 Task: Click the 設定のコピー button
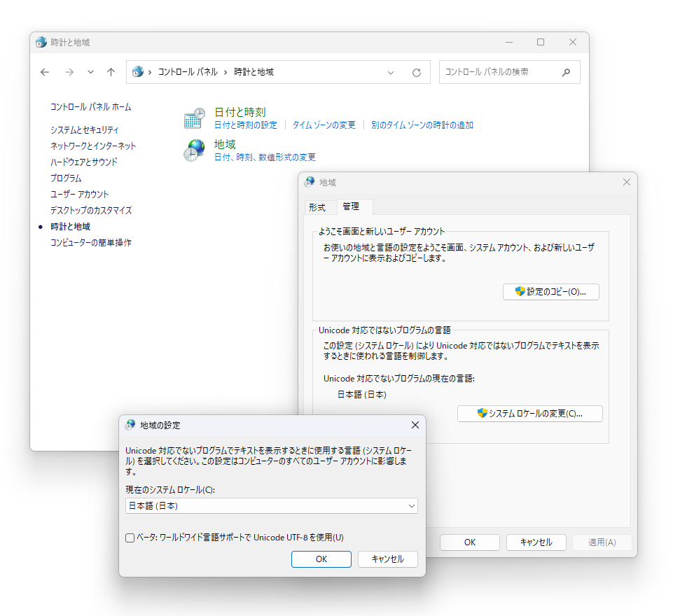click(x=550, y=292)
